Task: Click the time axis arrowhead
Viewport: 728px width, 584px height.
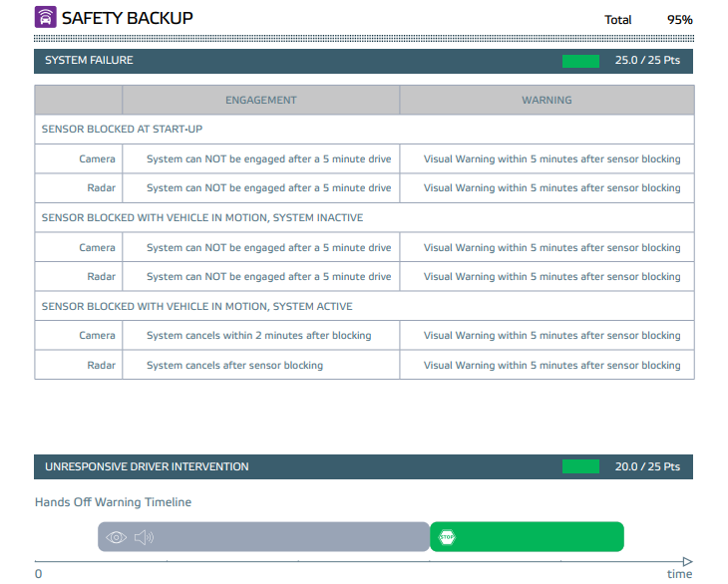Action: click(687, 562)
